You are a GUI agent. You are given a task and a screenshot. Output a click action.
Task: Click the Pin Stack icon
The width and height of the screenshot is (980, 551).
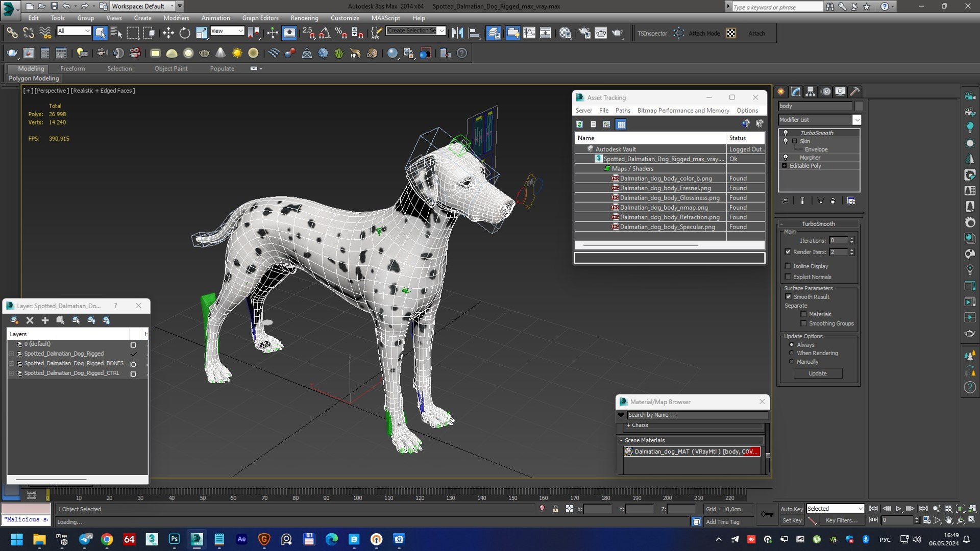pos(785,201)
